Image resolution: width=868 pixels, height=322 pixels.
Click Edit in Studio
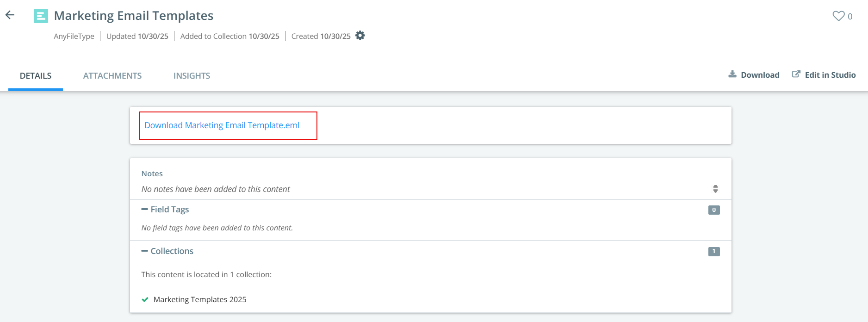tap(824, 75)
